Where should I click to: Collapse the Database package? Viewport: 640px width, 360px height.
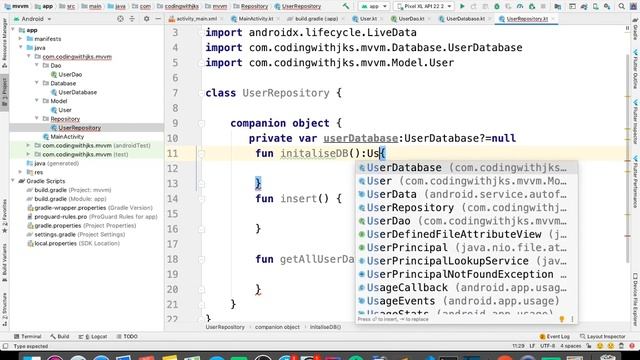pyautogui.click(x=37, y=83)
